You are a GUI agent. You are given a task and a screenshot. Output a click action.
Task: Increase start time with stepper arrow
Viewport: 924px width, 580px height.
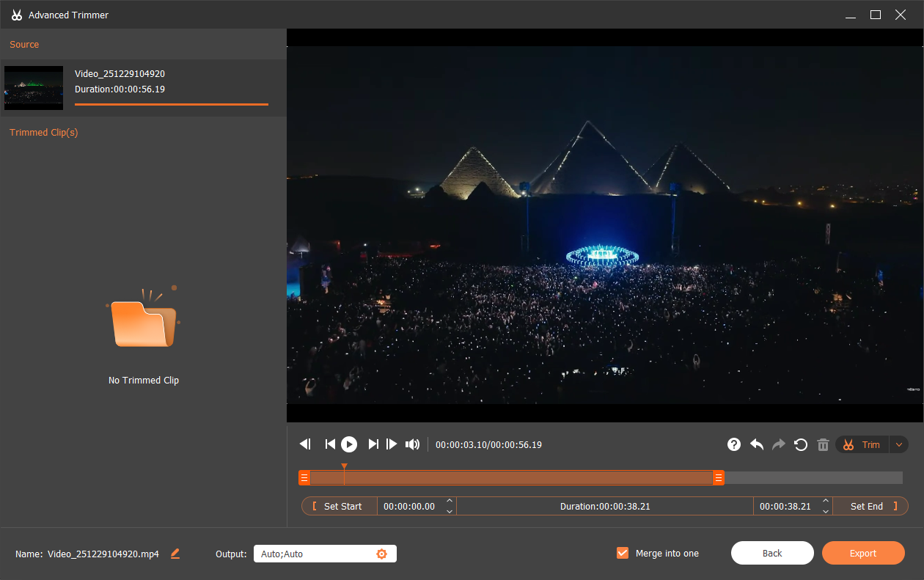(450, 502)
